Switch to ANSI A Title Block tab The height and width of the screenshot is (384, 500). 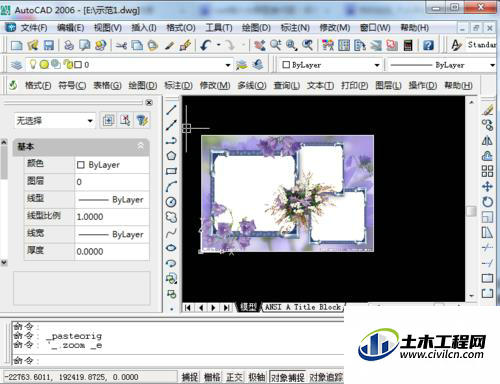303,307
